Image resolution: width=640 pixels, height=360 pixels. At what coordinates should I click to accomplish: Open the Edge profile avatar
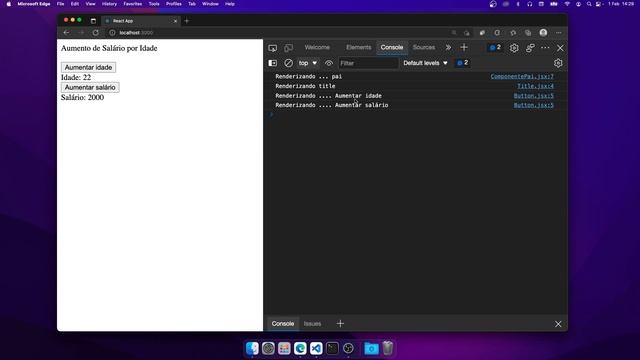[x=543, y=33]
